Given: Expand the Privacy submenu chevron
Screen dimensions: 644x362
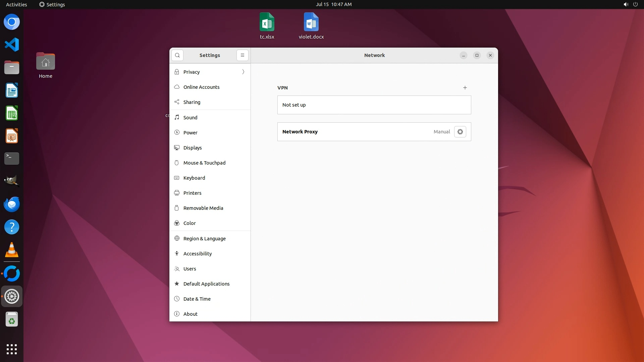Looking at the screenshot, I should coord(243,72).
